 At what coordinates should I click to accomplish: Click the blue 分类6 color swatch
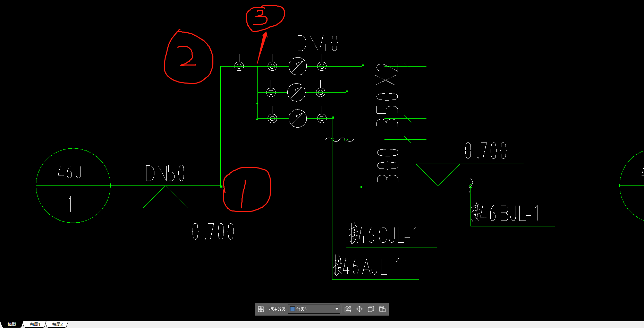click(x=293, y=309)
